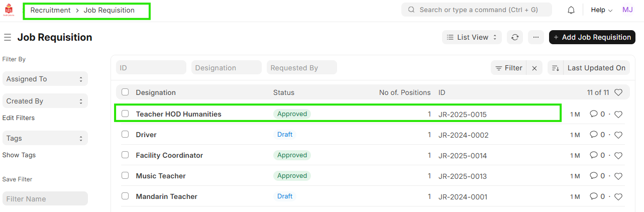
Task: Check the Music Teacher row checkbox
Action: 125,176
